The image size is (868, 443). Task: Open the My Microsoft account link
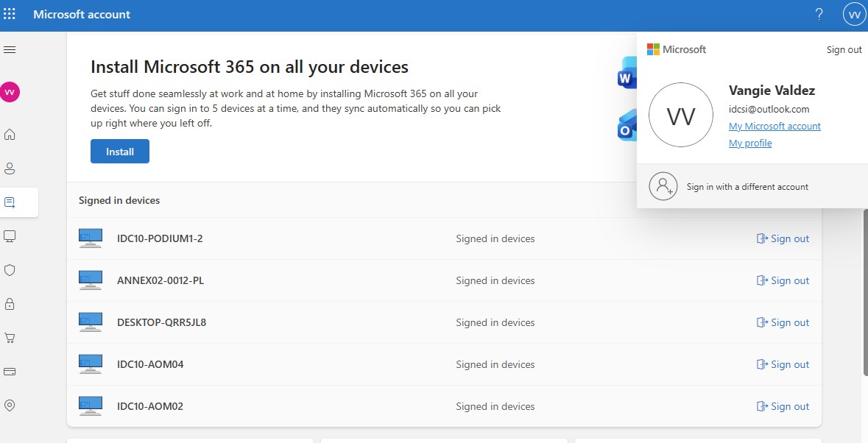pos(775,126)
